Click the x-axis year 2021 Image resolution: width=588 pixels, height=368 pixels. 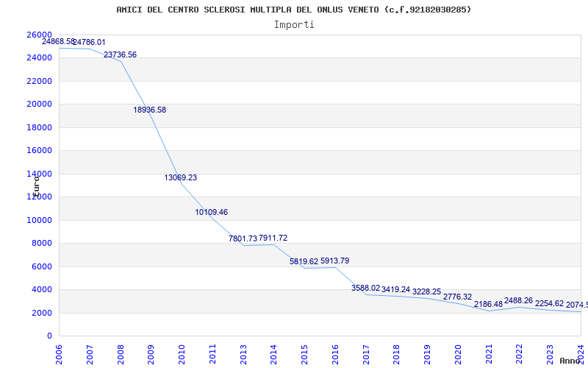coord(489,355)
